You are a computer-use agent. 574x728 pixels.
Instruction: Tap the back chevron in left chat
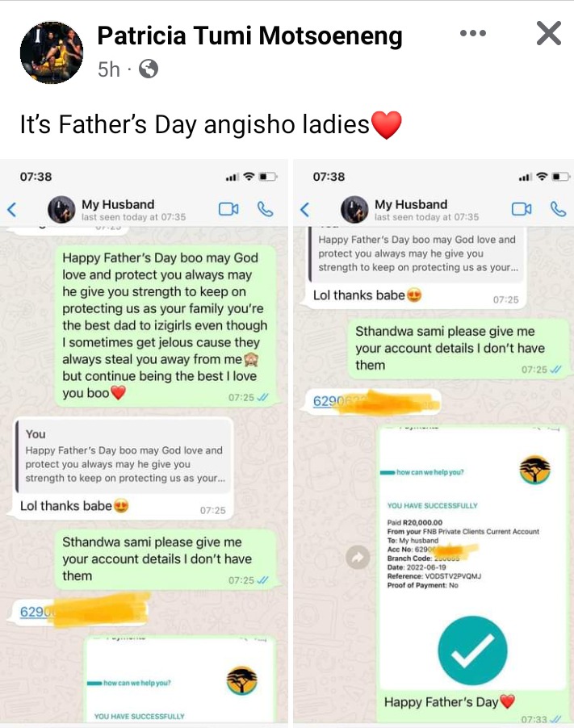pyautogui.click(x=12, y=209)
